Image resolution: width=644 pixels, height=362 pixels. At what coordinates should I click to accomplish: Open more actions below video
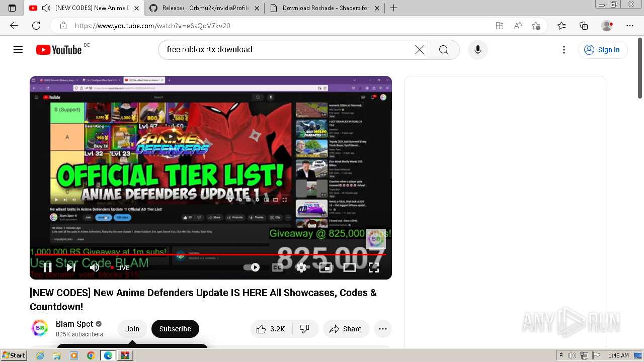tap(383, 329)
